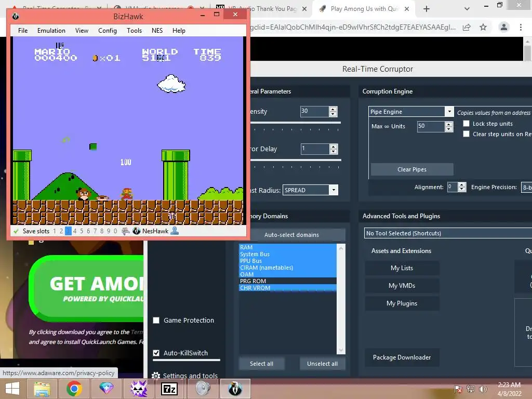Click the NesHawk core icon in status bar
The width and height of the screenshot is (532, 399).
coord(137,231)
